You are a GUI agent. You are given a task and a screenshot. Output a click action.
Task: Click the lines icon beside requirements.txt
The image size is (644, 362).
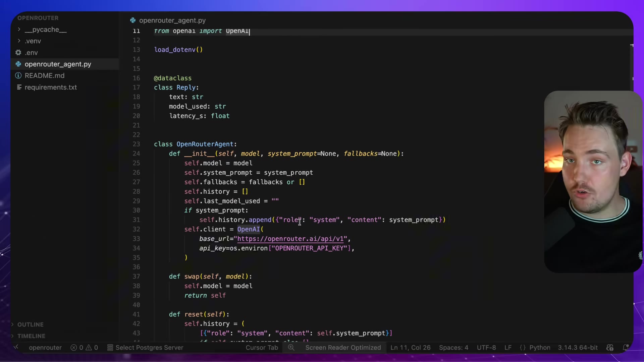(x=19, y=87)
